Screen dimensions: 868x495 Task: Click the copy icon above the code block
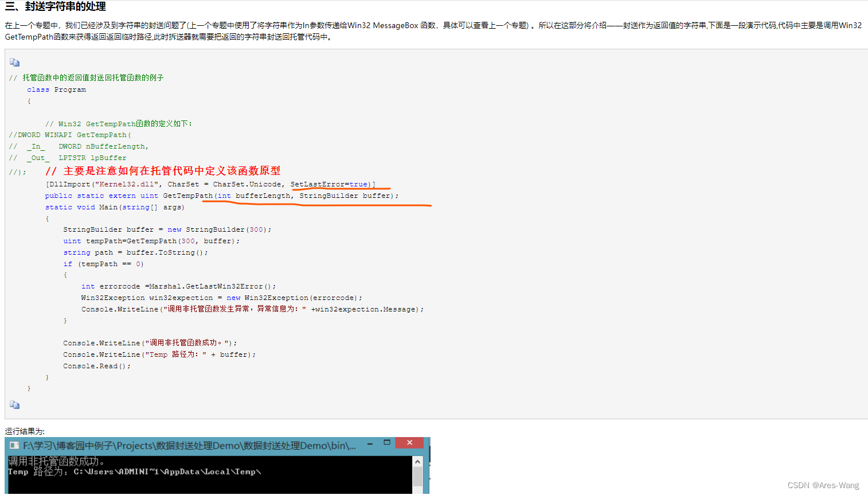pyautogui.click(x=14, y=62)
